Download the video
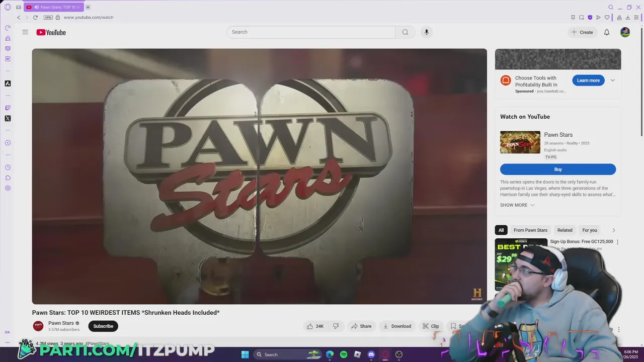This screenshot has width=644, height=362. [x=397, y=326]
